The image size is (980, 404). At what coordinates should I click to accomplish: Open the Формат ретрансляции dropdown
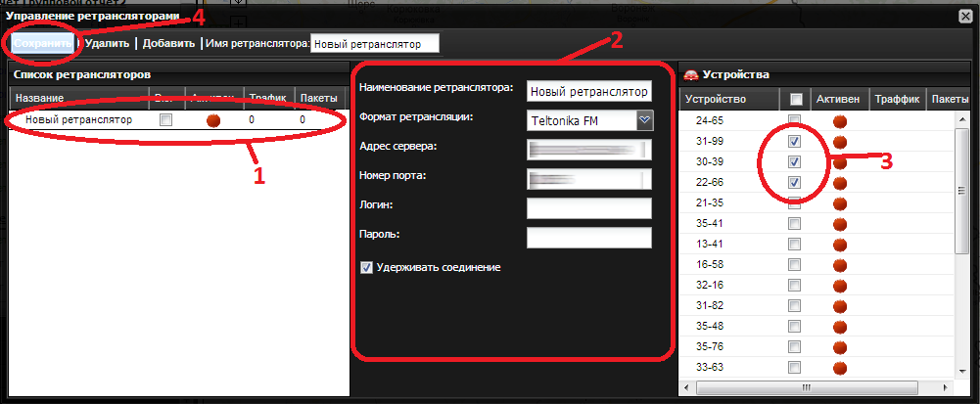644,119
